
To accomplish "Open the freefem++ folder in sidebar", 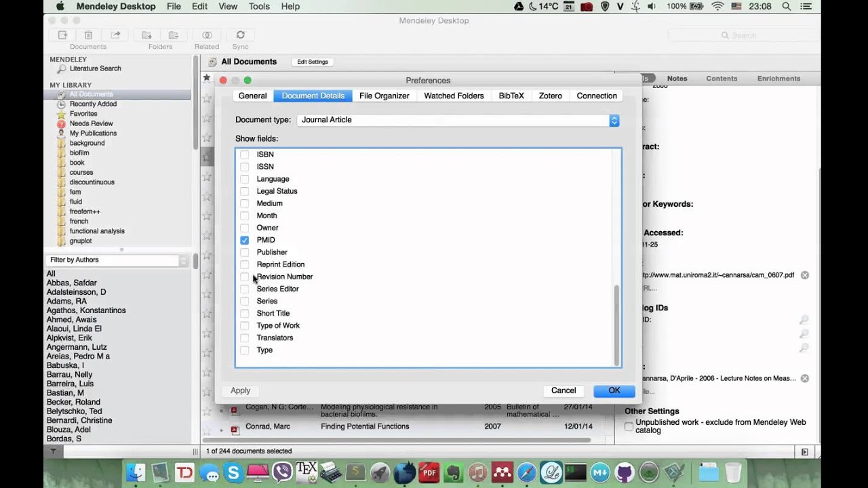I will [x=85, y=211].
